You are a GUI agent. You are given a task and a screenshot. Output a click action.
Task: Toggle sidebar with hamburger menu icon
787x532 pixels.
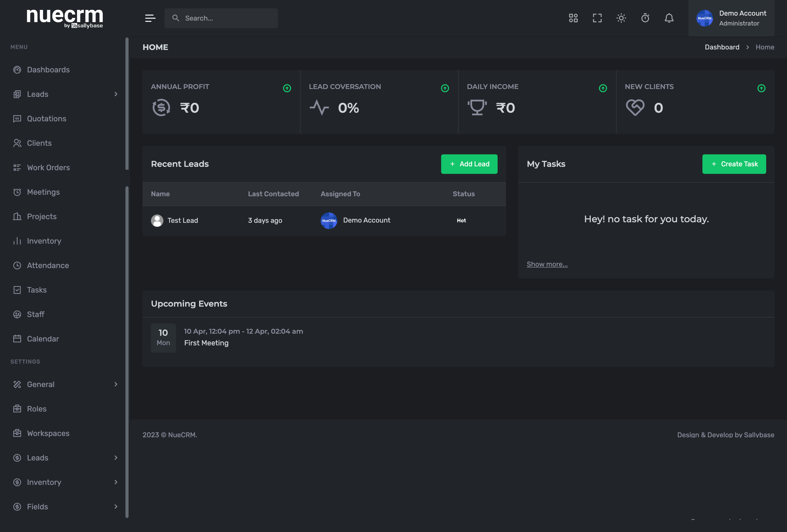(x=150, y=18)
